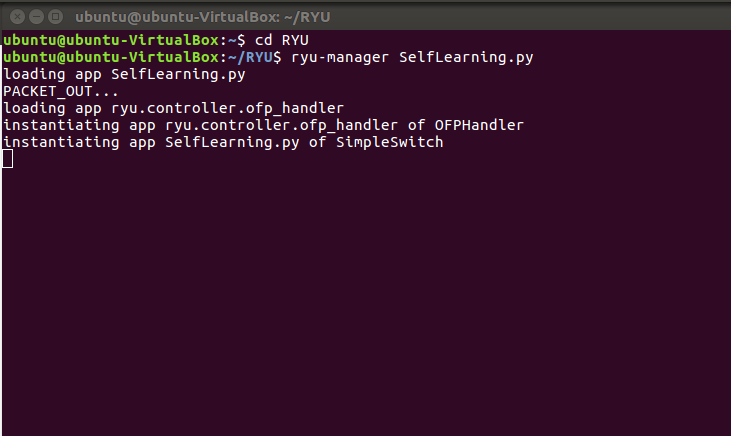Maximize the terminal window
Viewport: 731px width, 436px height.
point(53,17)
